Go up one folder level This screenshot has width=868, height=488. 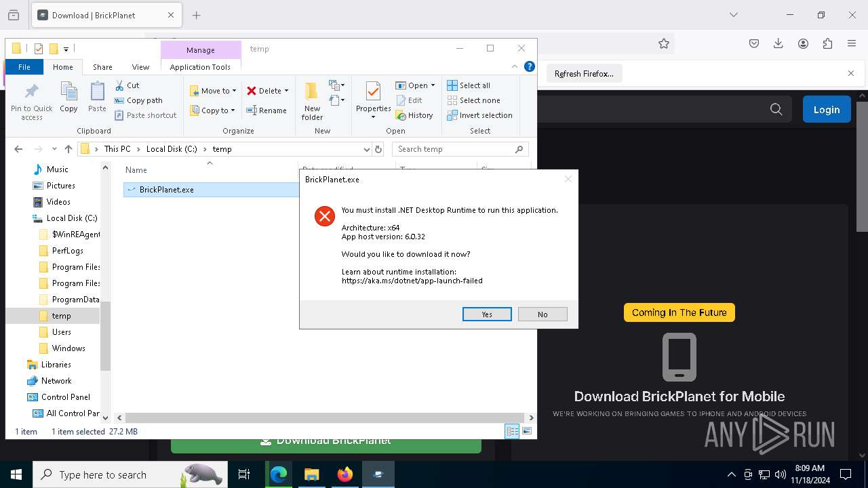[68, 149]
